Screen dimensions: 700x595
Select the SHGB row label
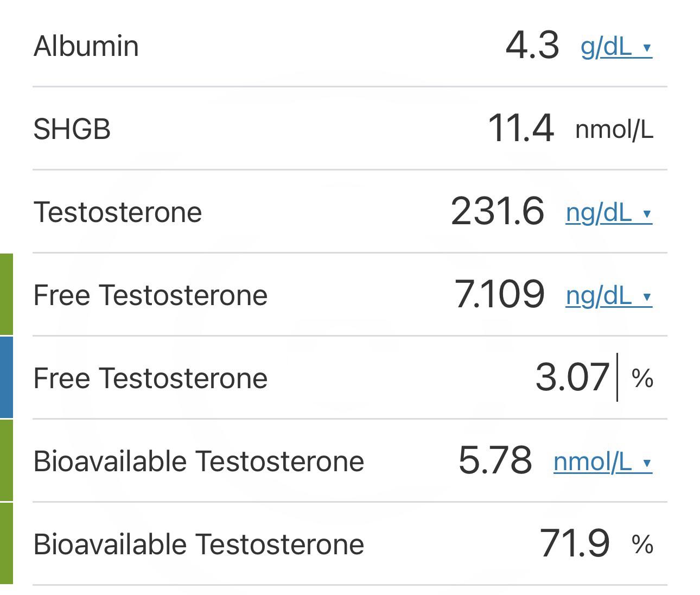(x=71, y=129)
